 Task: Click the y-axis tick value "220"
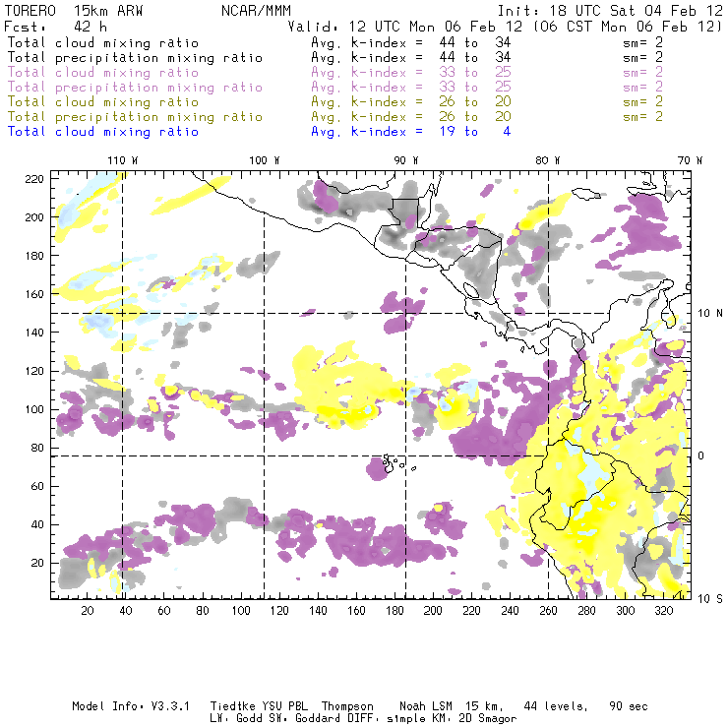34,179
